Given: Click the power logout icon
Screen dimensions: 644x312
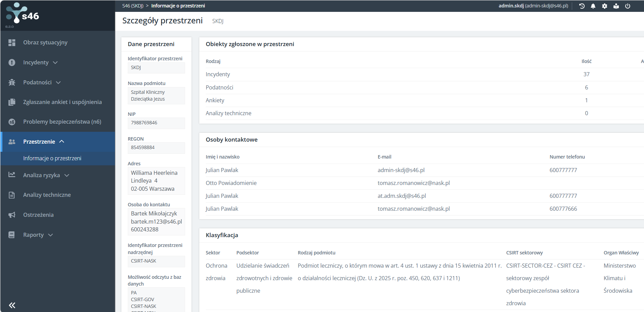Looking at the screenshot, I should pyautogui.click(x=628, y=6).
